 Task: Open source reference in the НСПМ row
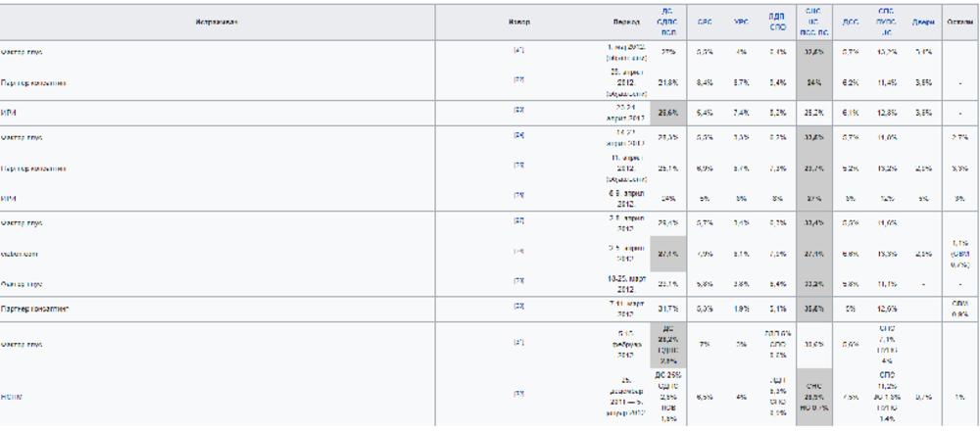[x=519, y=394]
